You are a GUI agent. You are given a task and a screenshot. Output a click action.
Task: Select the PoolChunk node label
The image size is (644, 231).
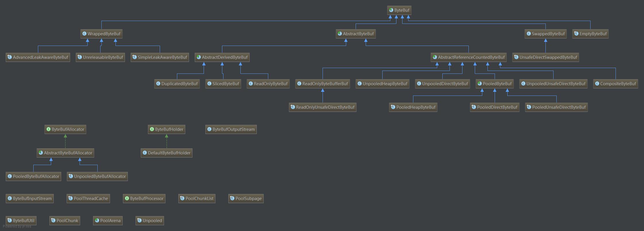(x=67, y=221)
